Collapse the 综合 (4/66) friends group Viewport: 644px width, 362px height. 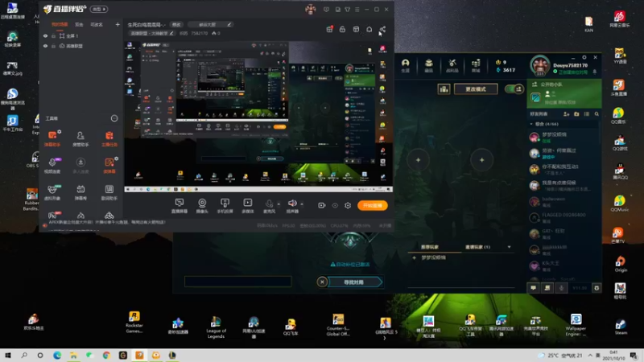point(531,124)
